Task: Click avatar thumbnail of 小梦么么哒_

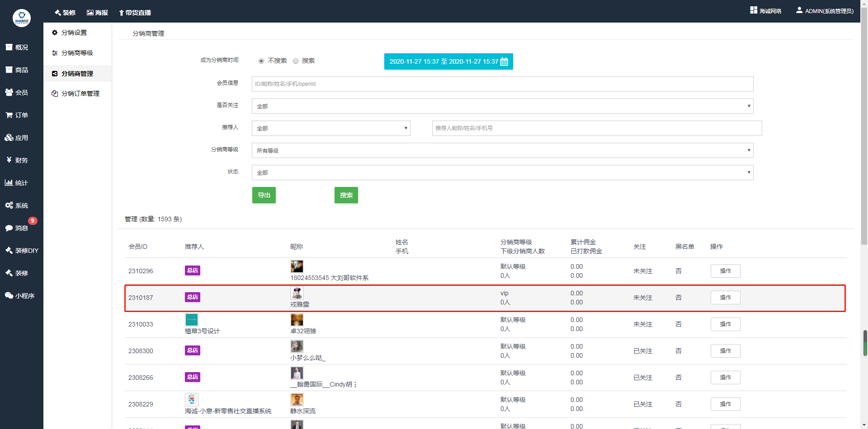Action: (x=297, y=346)
